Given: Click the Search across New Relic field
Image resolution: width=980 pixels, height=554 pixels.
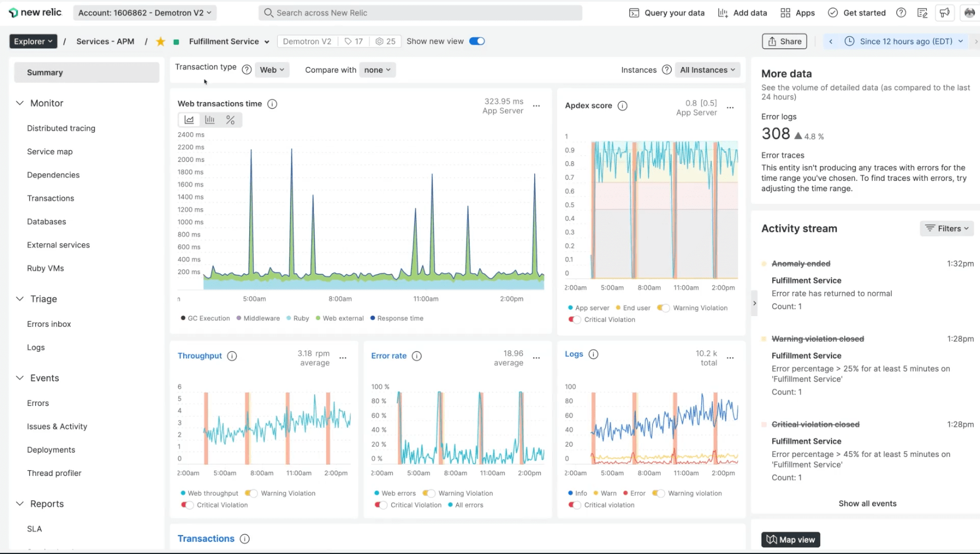Looking at the screenshot, I should 420,13.
